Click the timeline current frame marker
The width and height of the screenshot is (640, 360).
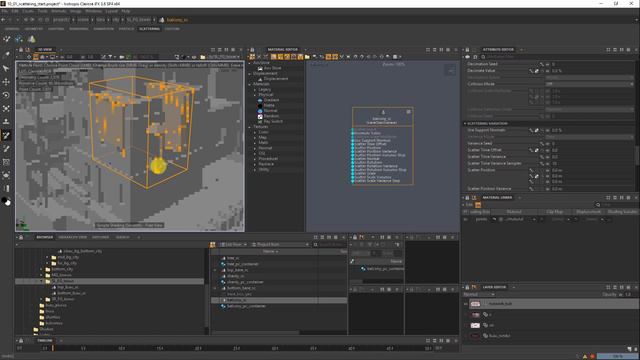click(x=53, y=348)
